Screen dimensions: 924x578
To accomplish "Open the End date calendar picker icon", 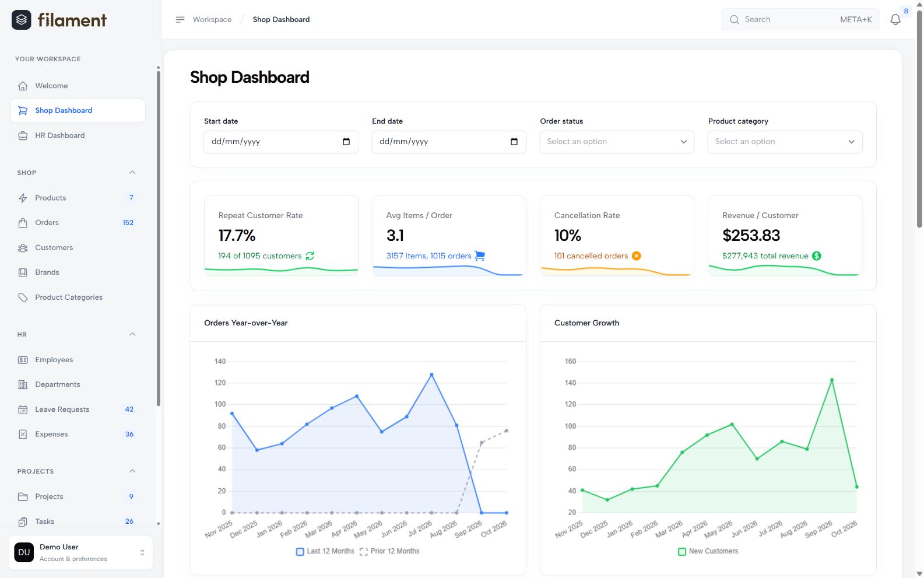I will coord(514,142).
